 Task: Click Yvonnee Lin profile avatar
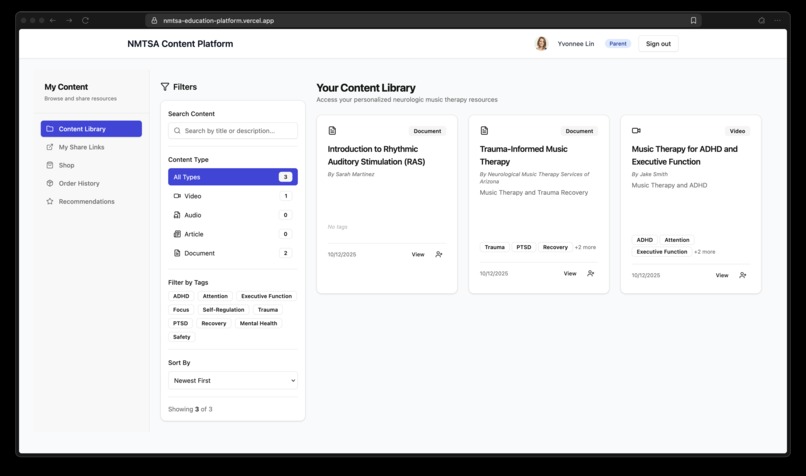click(x=541, y=44)
